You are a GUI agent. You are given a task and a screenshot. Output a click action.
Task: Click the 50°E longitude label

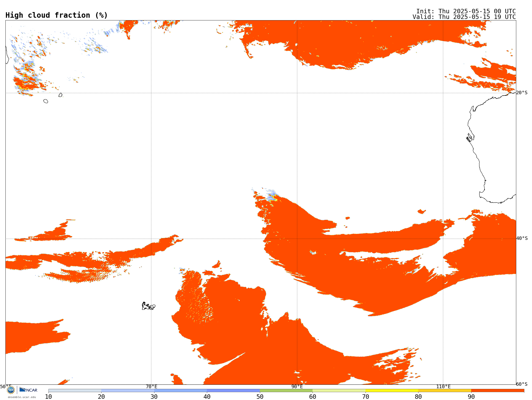(6, 386)
